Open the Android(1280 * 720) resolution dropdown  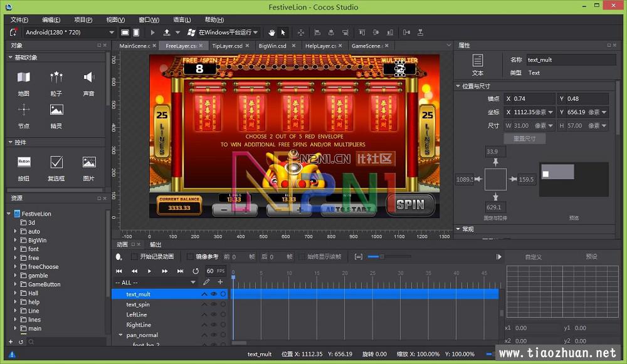pyautogui.click(x=70, y=33)
